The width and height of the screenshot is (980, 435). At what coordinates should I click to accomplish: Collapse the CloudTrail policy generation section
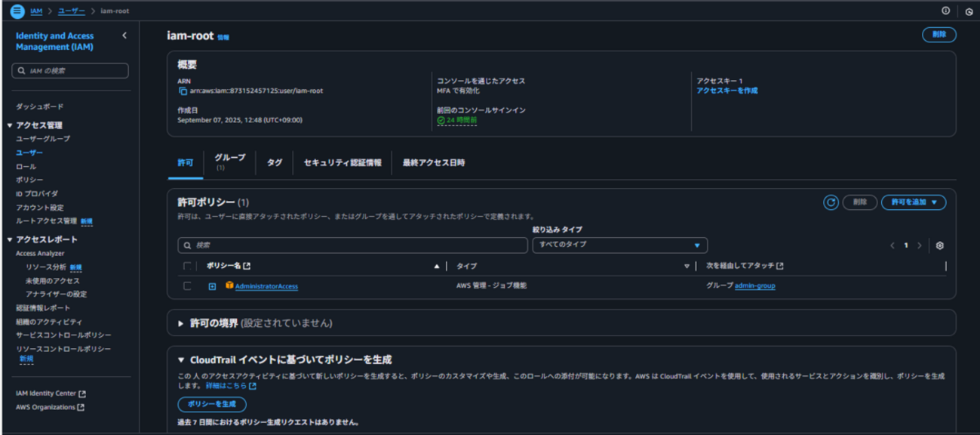181,360
